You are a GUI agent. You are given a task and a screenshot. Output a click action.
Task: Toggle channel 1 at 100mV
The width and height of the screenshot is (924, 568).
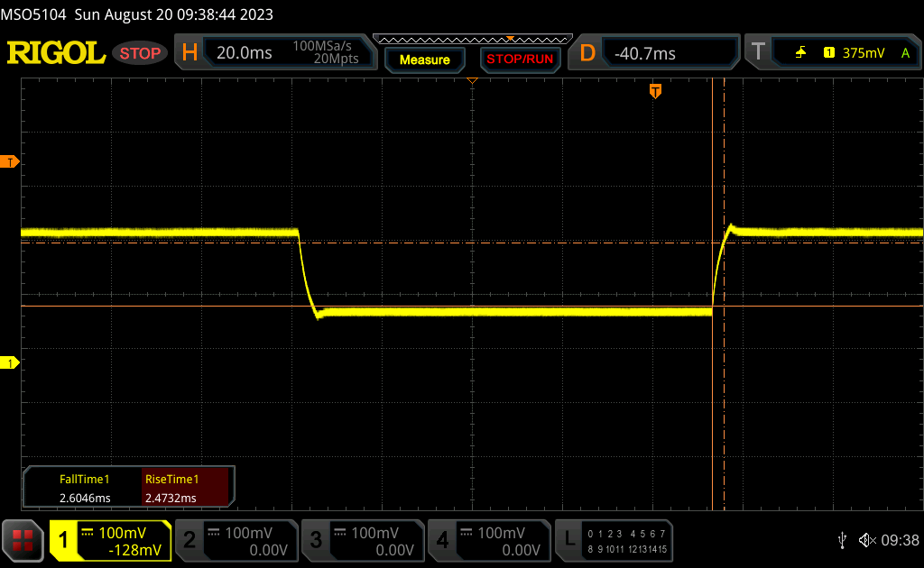pyautogui.click(x=110, y=540)
